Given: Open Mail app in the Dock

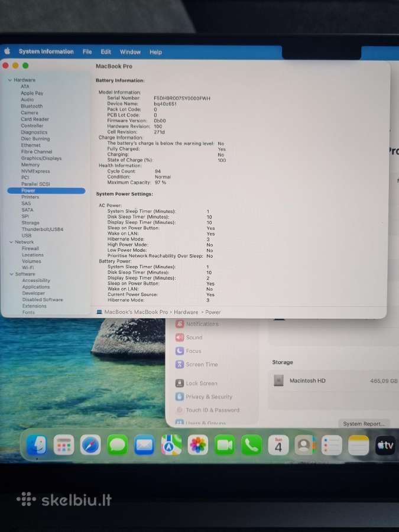Looking at the screenshot, I should point(145,445).
